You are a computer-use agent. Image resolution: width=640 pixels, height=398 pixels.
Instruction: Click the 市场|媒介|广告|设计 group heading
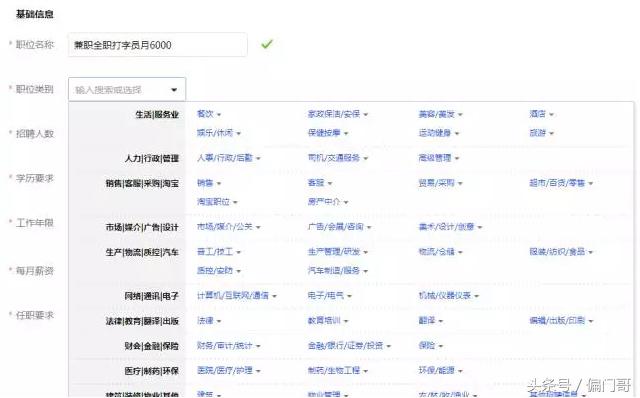coord(142,227)
